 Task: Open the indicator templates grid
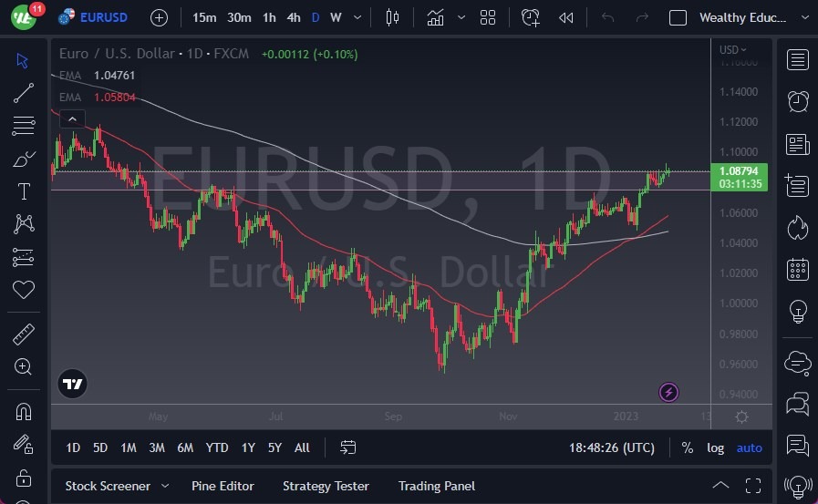coord(488,17)
